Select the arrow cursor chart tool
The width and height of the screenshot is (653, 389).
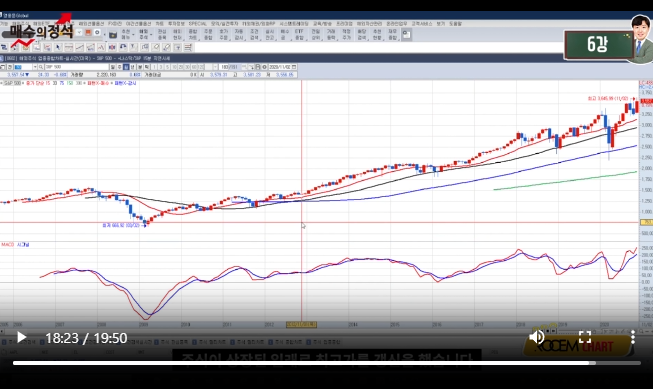pyautogui.click(x=58, y=47)
